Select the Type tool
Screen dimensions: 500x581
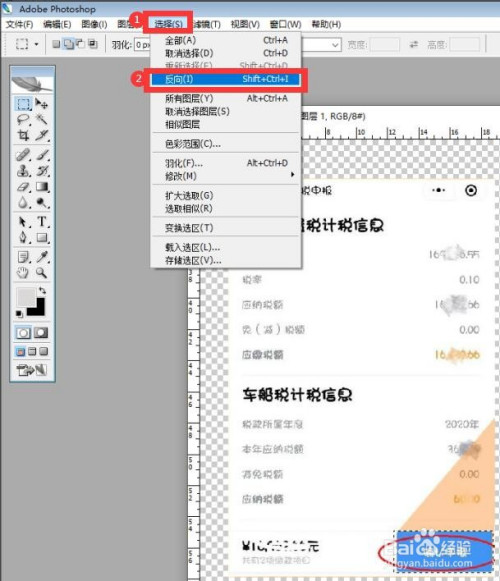42,222
